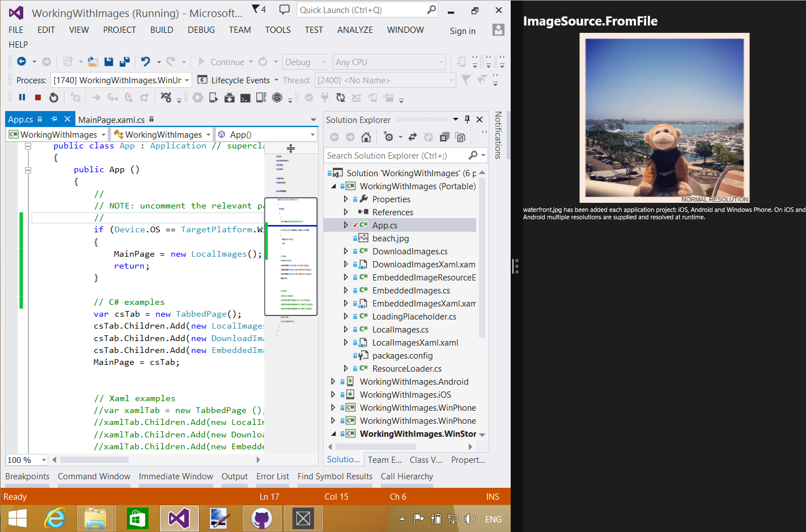Click Solution Explorer Home icon
806x532 pixels.
[x=366, y=137]
